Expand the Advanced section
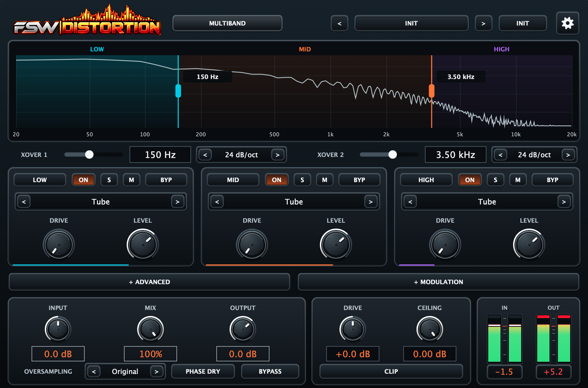 tap(149, 282)
